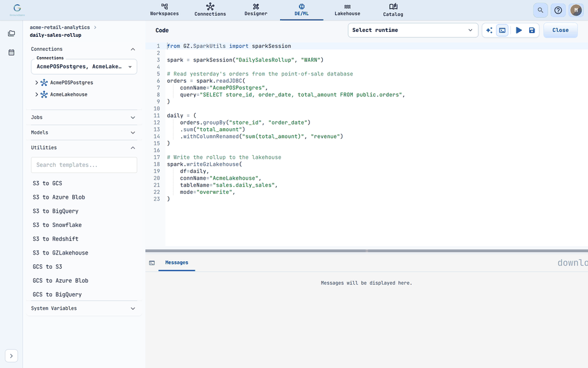This screenshot has width=588, height=368.
Task: Open the Catalog section
Action: [393, 10]
